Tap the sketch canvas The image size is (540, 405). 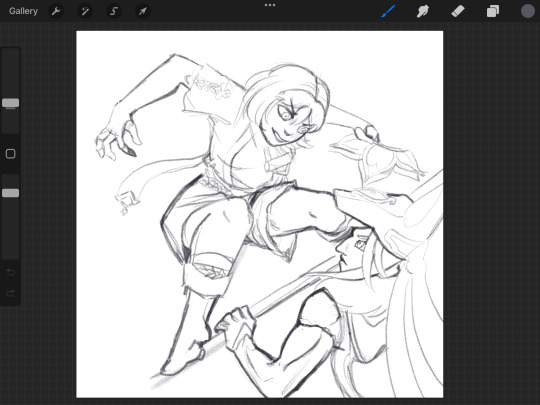pyautogui.click(x=260, y=214)
